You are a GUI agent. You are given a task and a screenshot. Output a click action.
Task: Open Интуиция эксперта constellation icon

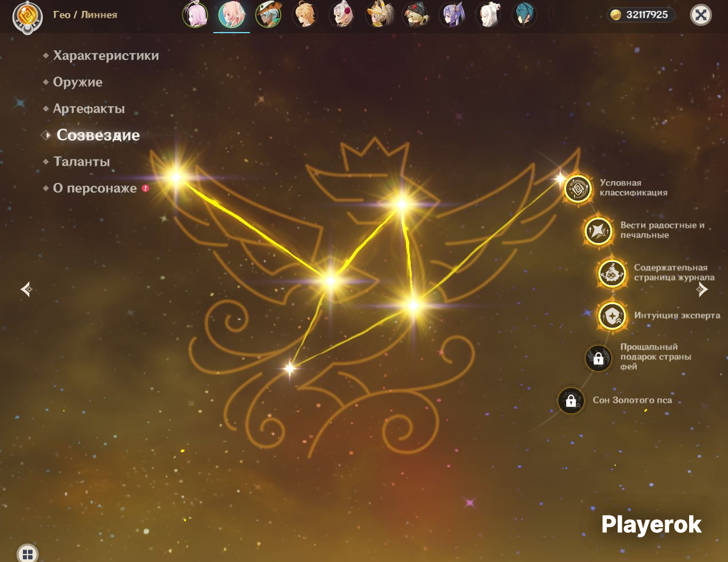click(612, 316)
